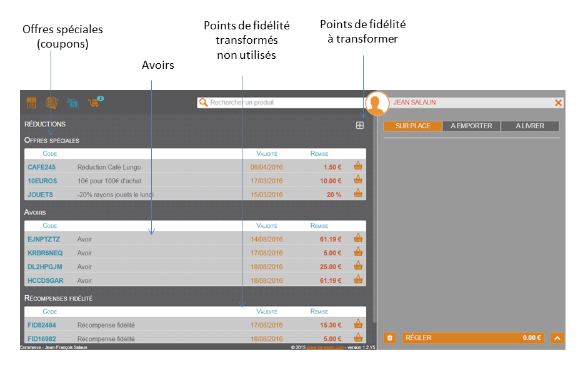Add HCCDSGAR credit note to basket
This screenshot has height=366, width=588.
[x=358, y=279]
